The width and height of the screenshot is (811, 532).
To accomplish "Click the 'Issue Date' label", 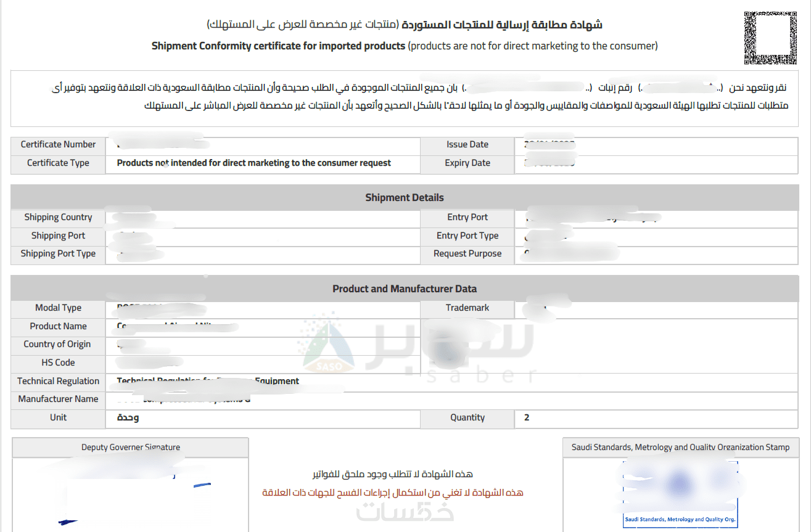I will coord(467,144).
